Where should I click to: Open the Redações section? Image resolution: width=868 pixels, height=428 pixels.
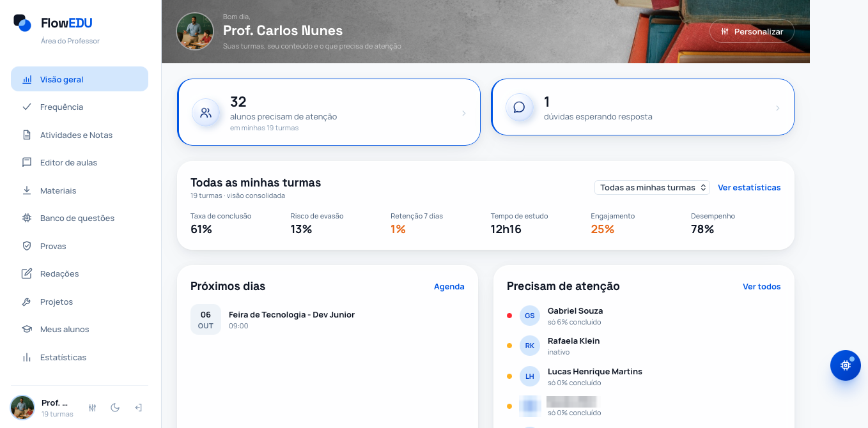pos(79,273)
